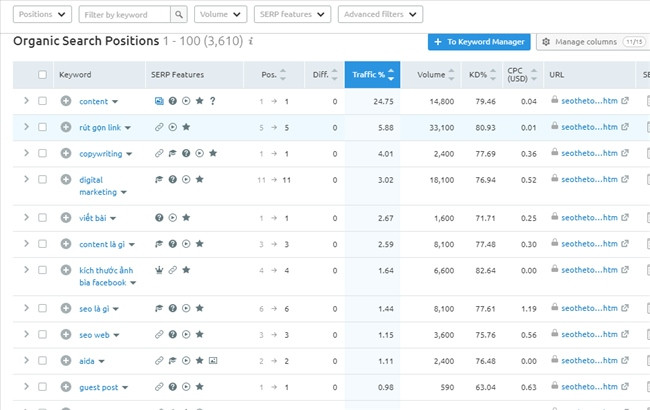Tick the select-all checkbox in table header
This screenshot has width=650, height=410.
point(42,75)
